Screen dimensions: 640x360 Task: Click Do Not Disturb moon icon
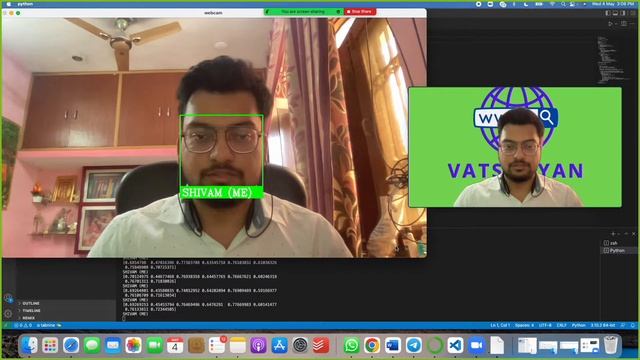[526, 4]
